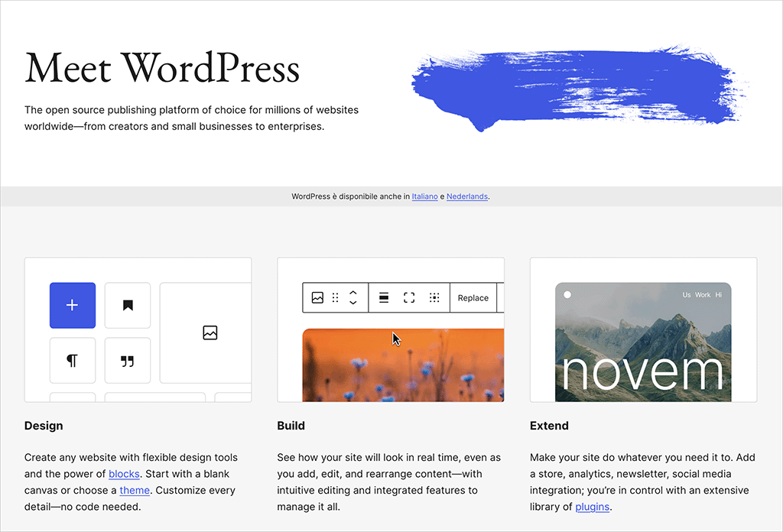Follow the plugins link in Extend text
Viewport: 783px width, 532px height.
(593, 507)
